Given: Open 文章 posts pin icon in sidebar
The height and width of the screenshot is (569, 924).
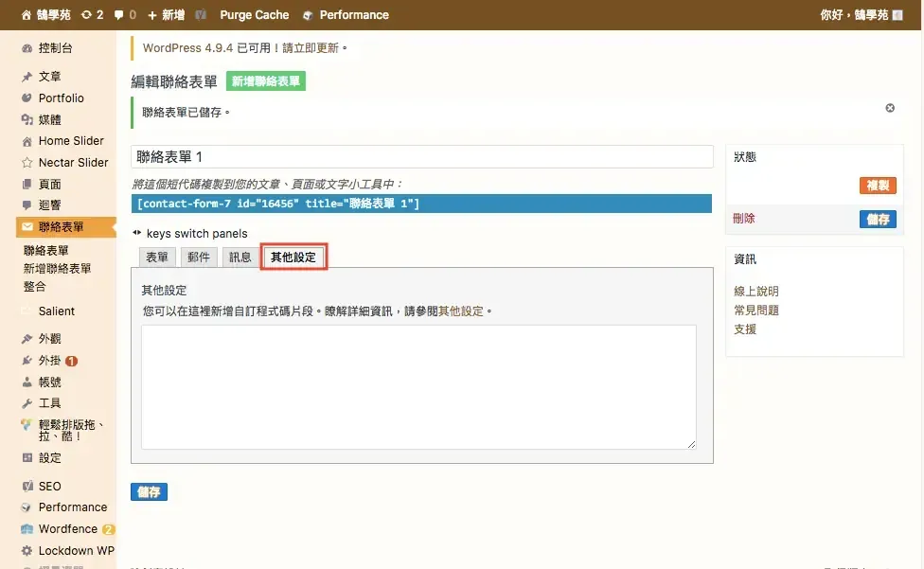Looking at the screenshot, I should [x=27, y=77].
